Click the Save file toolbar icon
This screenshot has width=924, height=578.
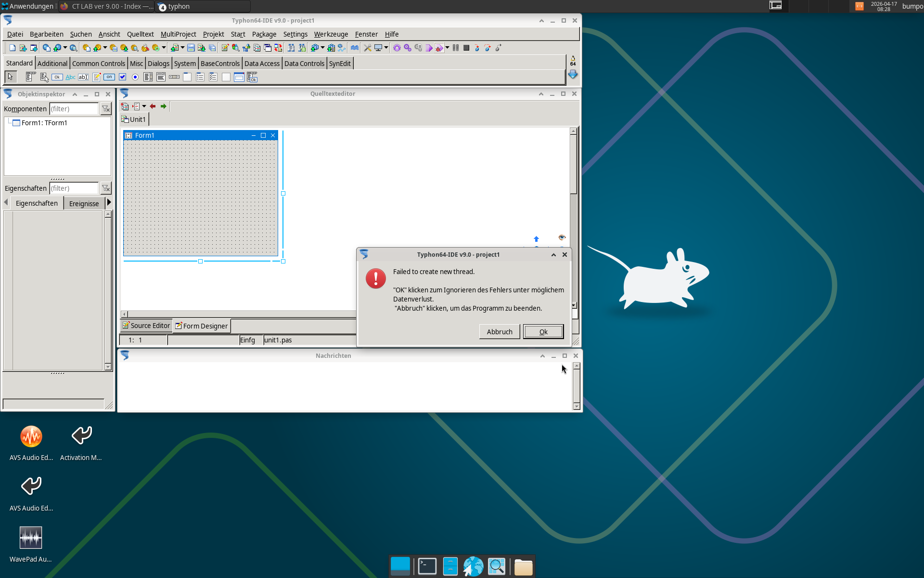[x=191, y=48]
